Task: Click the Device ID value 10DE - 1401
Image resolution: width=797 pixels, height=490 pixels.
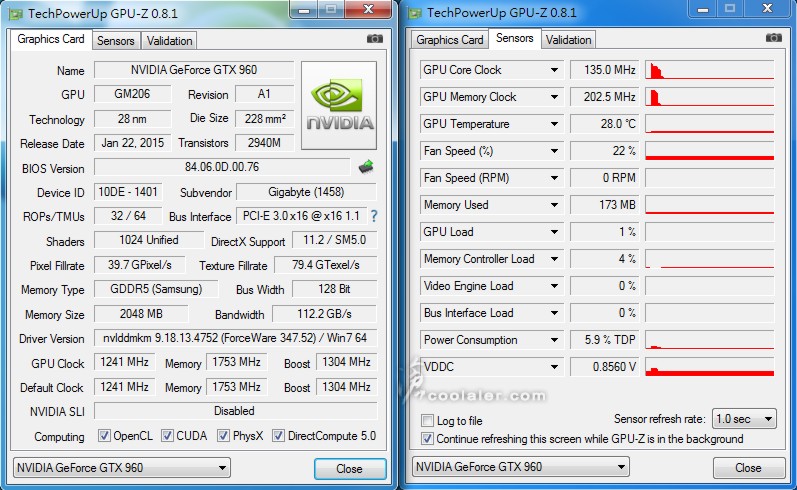Action: pos(128,192)
